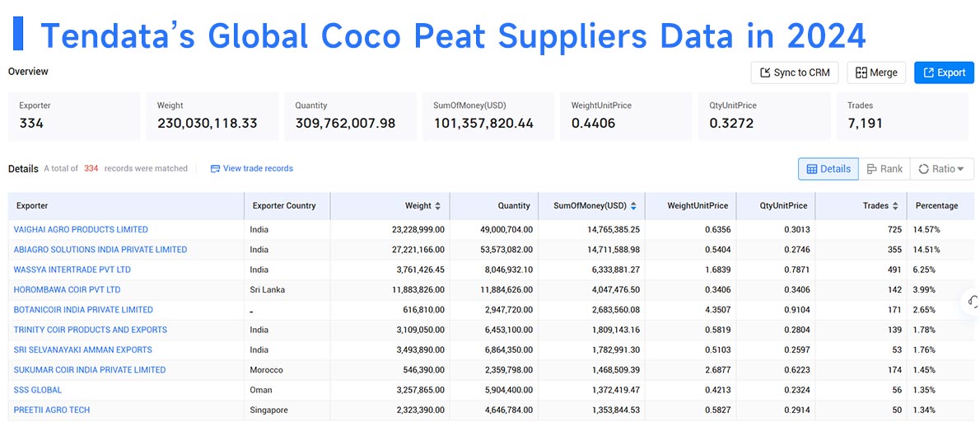The width and height of the screenshot is (980, 427).
Task: Open TRINITY COIR PRODUCTS AND EXPORTS
Action: coord(90,330)
